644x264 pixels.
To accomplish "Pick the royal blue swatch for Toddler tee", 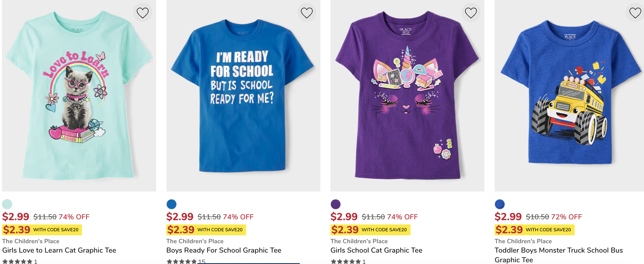I will click(500, 204).
